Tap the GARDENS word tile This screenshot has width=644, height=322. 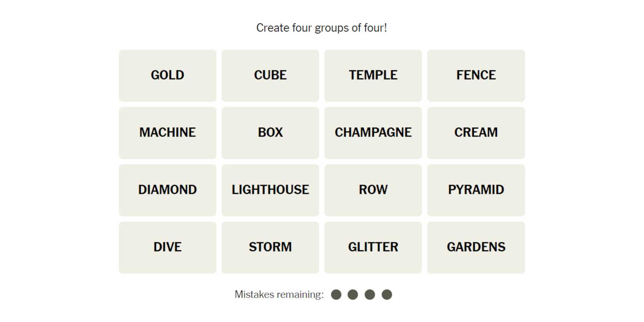tap(476, 247)
